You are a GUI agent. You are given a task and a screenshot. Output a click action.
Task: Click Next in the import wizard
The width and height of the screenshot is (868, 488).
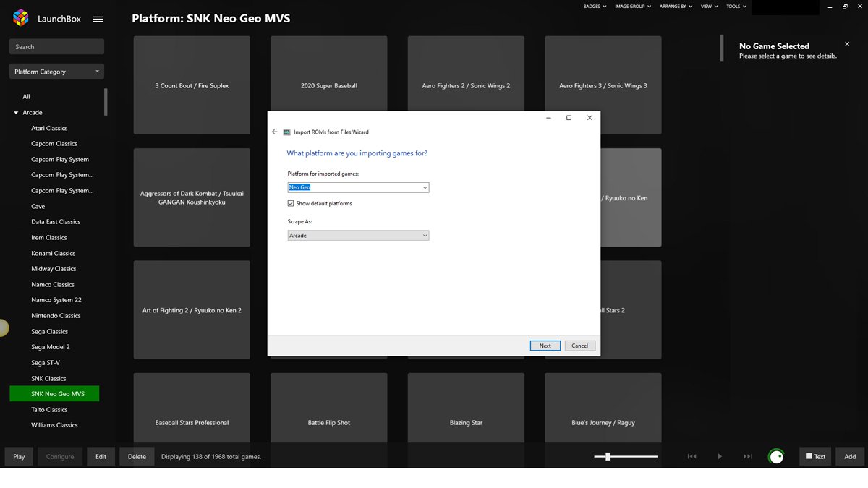coord(545,346)
